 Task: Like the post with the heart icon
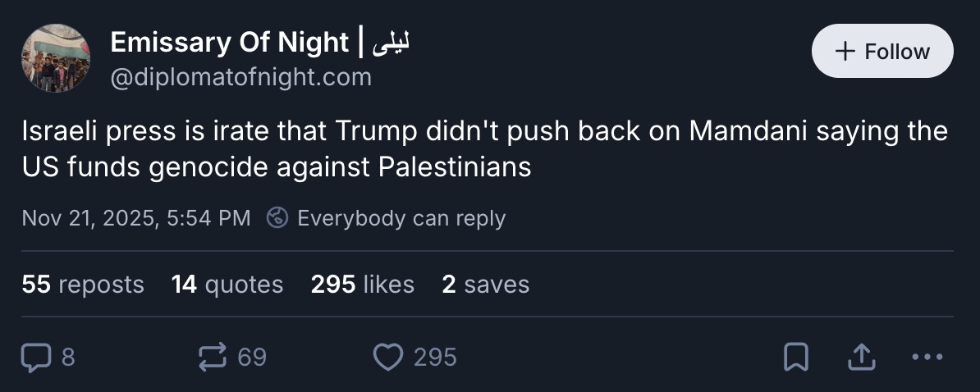(387, 357)
